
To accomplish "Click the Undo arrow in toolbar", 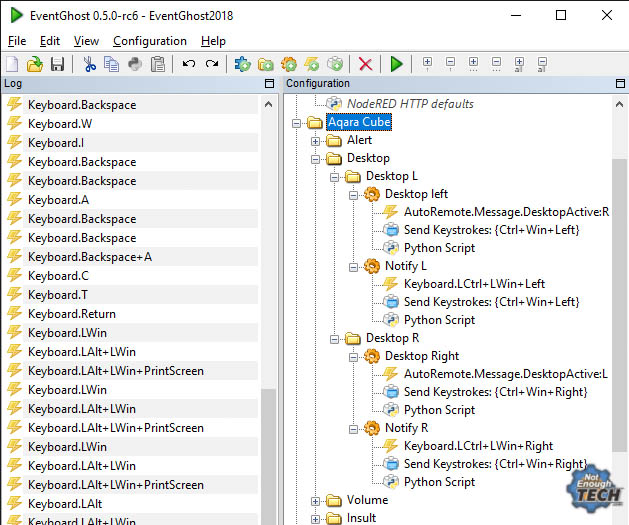I will pos(189,64).
